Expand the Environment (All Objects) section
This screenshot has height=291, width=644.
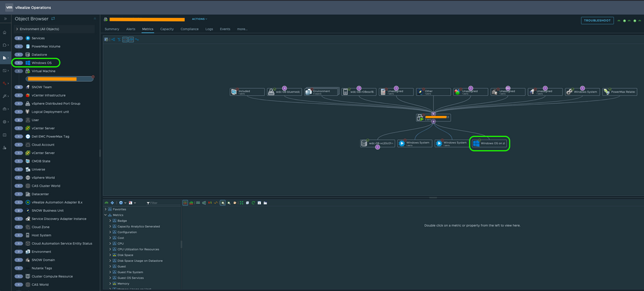55,29
